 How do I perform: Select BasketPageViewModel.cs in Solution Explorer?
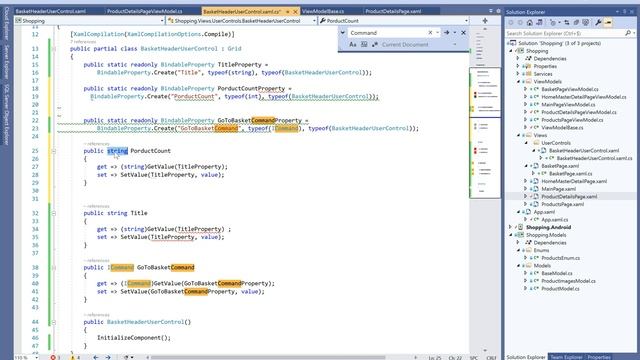570,89
